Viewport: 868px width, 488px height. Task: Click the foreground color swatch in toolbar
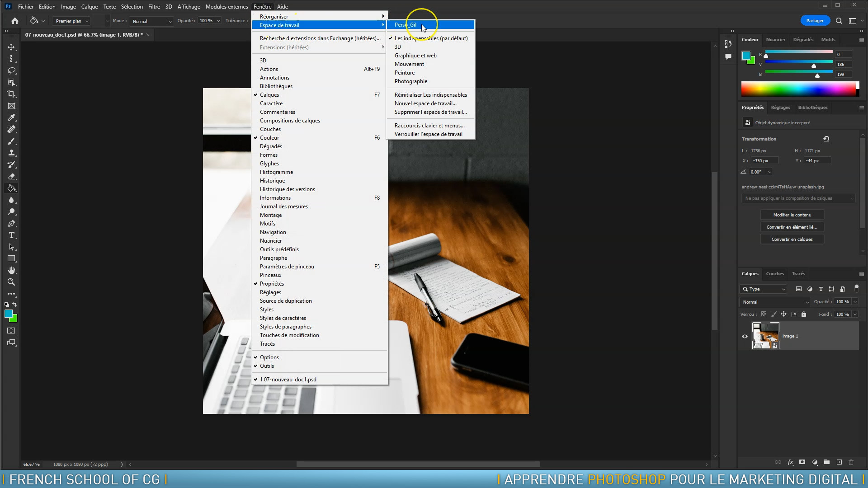point(8,314)
